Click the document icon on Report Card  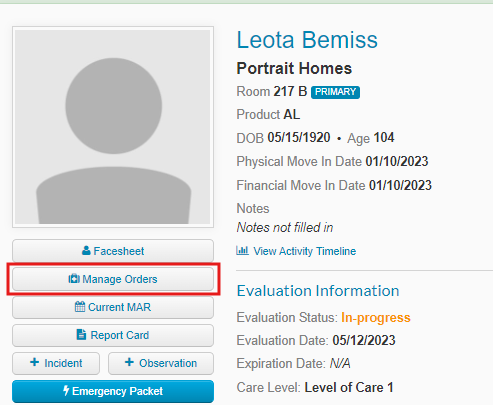pos(81,335)
